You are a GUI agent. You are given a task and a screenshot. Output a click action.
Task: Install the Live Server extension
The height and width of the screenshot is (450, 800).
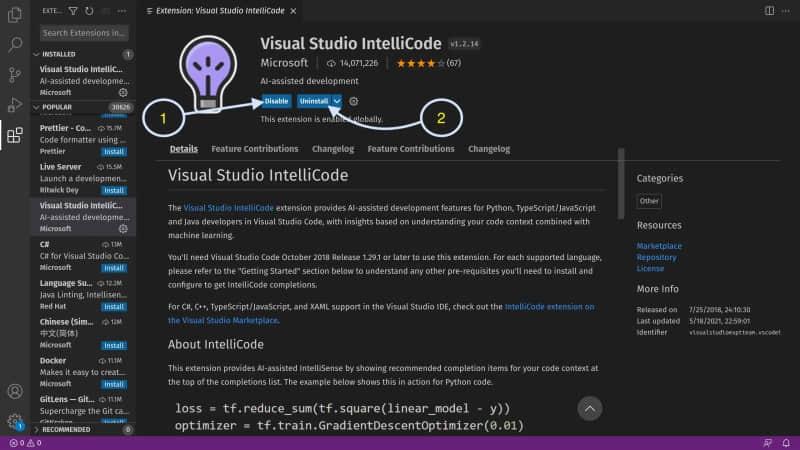(114, 190)
